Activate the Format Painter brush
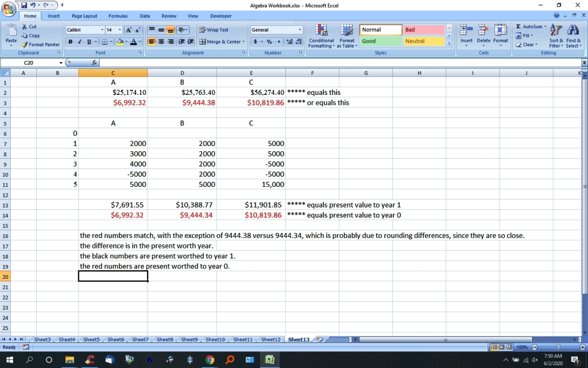Viewport: 588px width, 368px height. [41, 44]
